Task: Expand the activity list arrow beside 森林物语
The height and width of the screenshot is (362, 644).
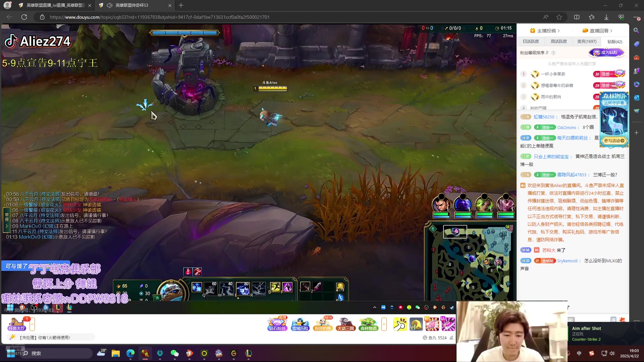Action: point(384,324)
